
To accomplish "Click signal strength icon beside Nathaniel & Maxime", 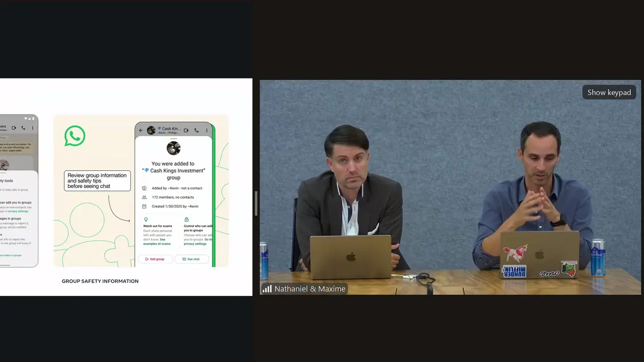I will [267, 289].
